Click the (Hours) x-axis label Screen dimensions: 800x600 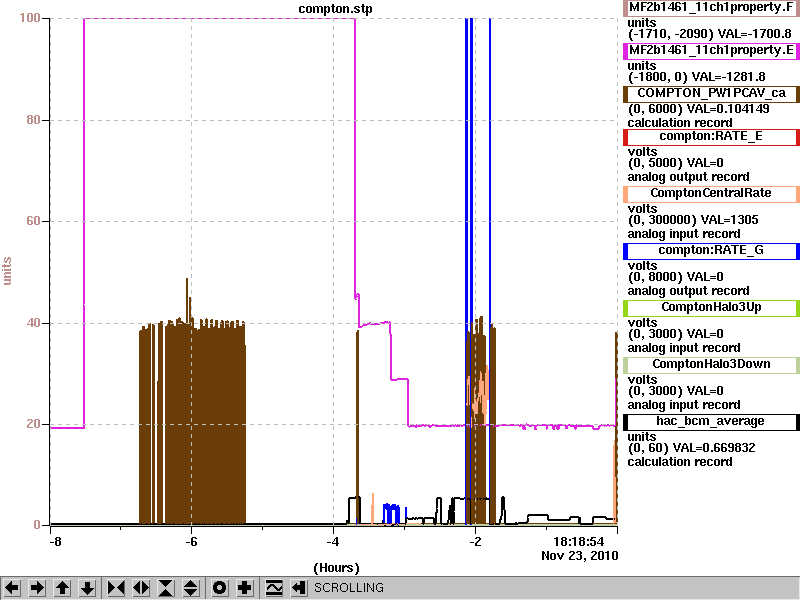(336, 568)
